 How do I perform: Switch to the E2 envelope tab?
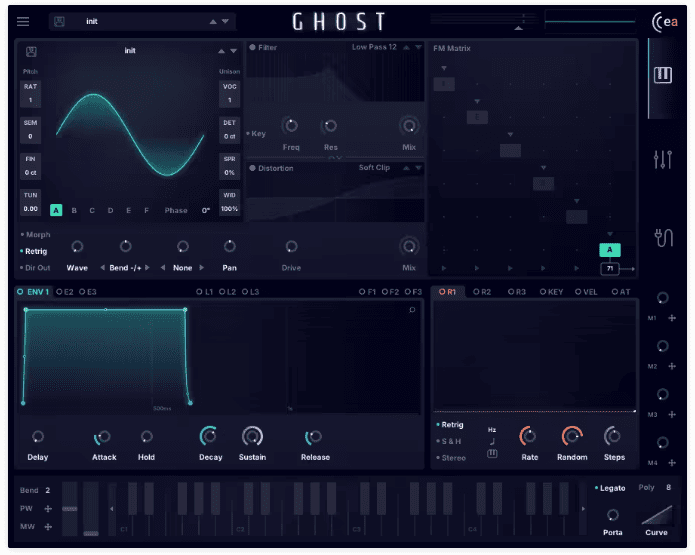click(x=65, y=292)
